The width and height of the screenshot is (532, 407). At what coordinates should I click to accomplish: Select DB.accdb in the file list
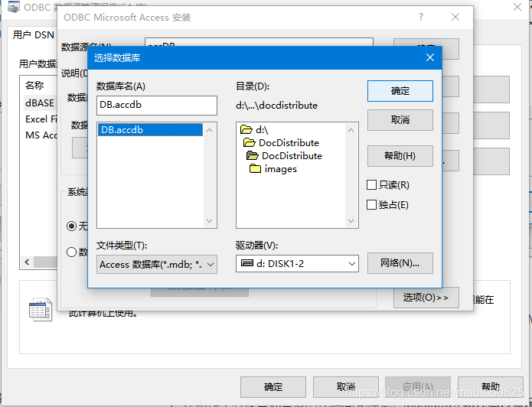150,130
